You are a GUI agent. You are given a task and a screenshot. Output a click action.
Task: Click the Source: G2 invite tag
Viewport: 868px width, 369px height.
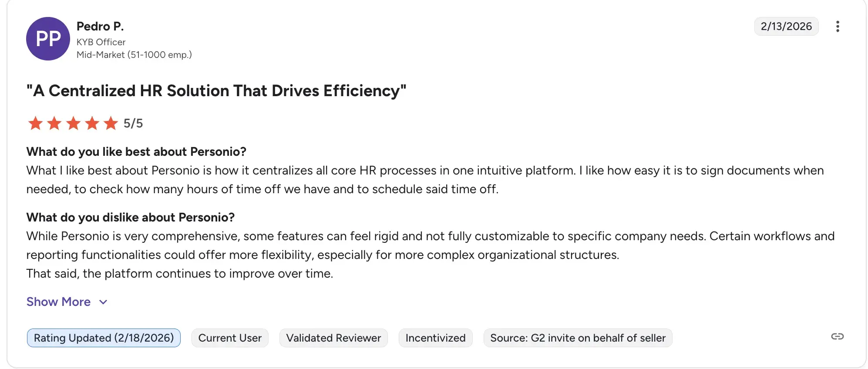coord(578,338)
